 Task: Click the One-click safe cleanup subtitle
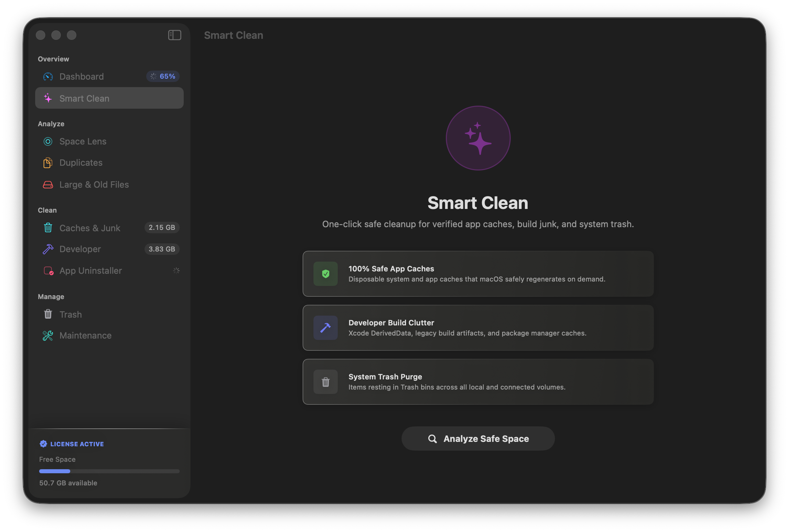click(x=478, y=224)
